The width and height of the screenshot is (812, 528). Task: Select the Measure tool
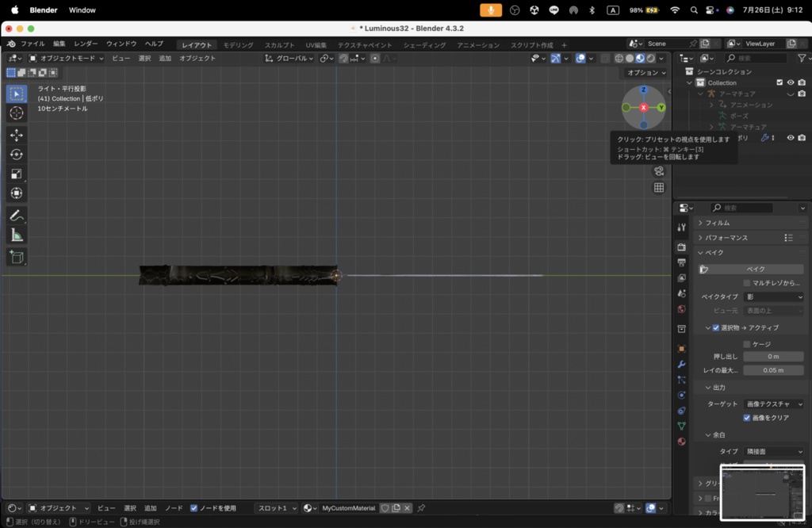tap(17, 236)
